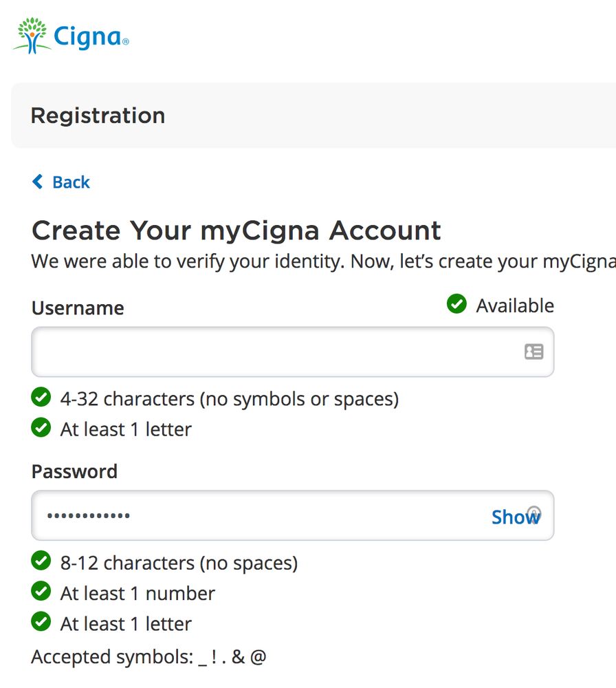Image resolution: width=616 pixels, height=688 pixels.
Task: Click the Password label
Action: [x=74, y=472]
